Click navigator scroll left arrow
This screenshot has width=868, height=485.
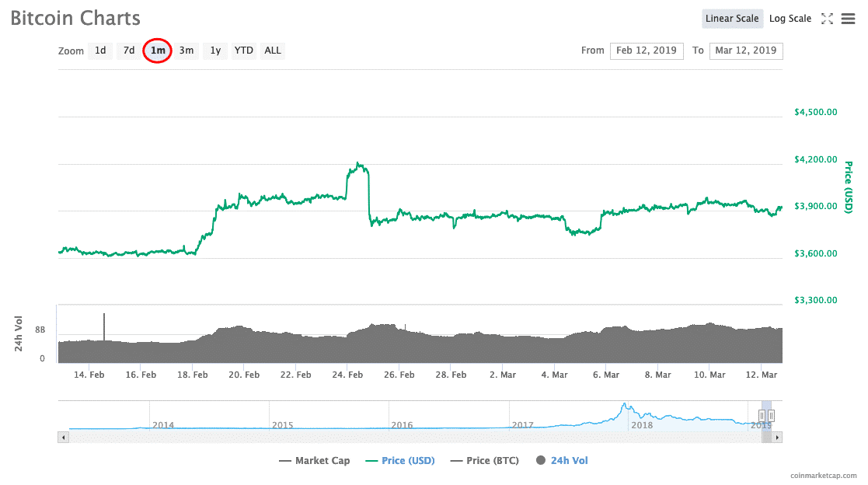tap(63, 438)
